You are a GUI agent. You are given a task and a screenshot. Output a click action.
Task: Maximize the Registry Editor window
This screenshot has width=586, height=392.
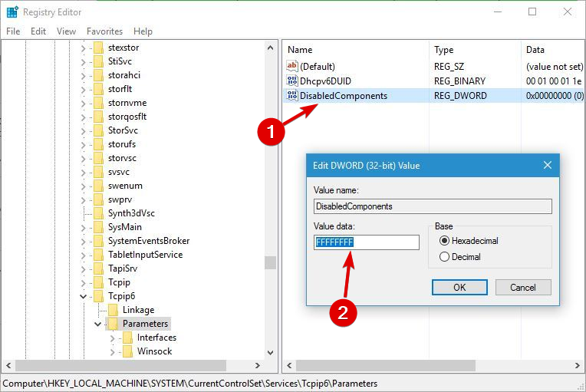[x=532, y=12]
